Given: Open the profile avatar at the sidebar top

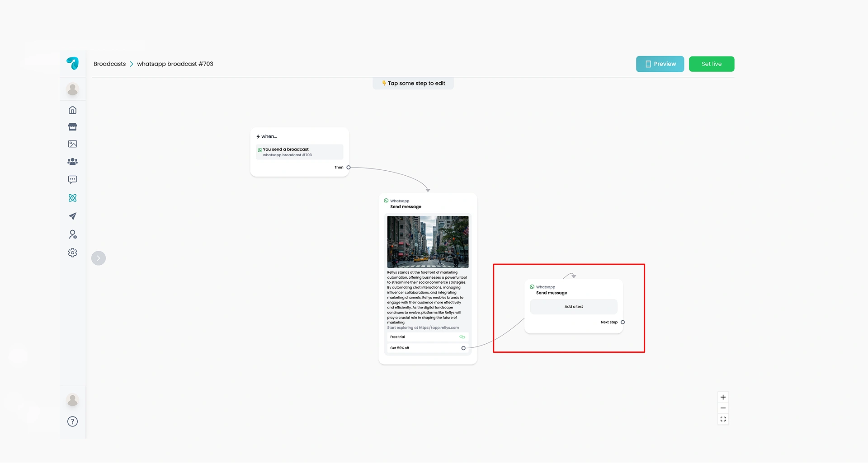Looking at the screenshot, I should (x=72, y=89).
